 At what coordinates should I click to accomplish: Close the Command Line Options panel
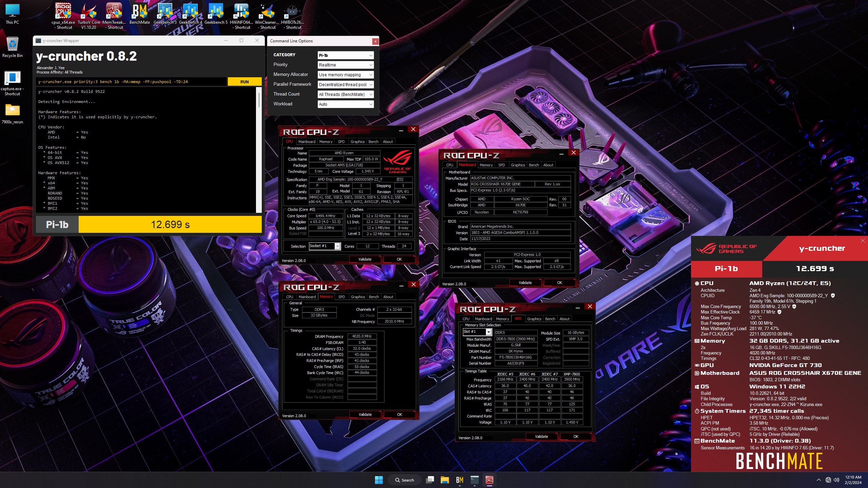tap(375, 41)
